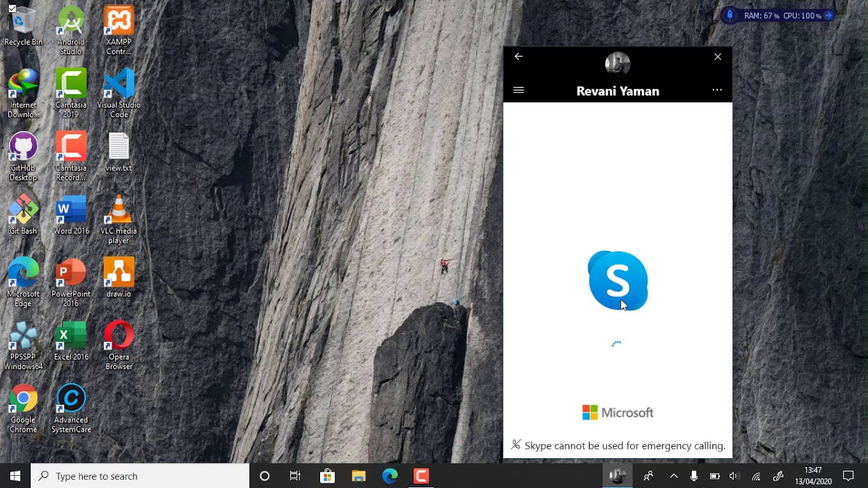Open Microsoft Store from the taskbar
Image resolution: width=868 pixels, height=488 pixels.
[327, 476]
